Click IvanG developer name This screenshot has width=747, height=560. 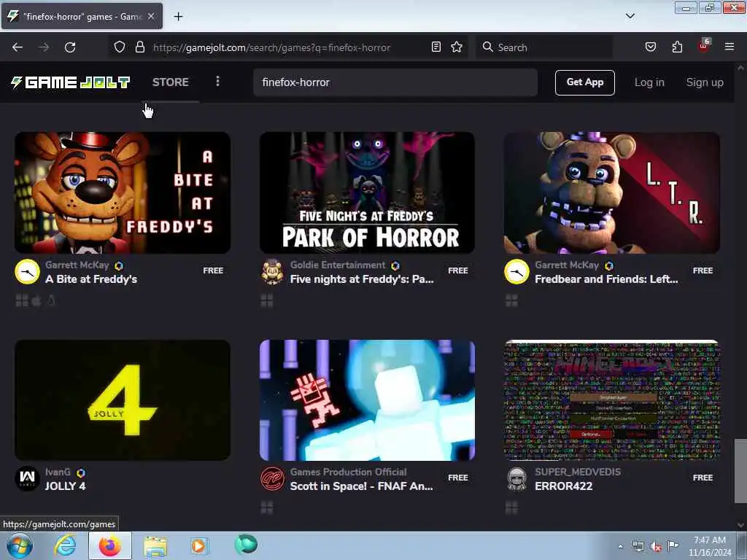tap(58, 472)
